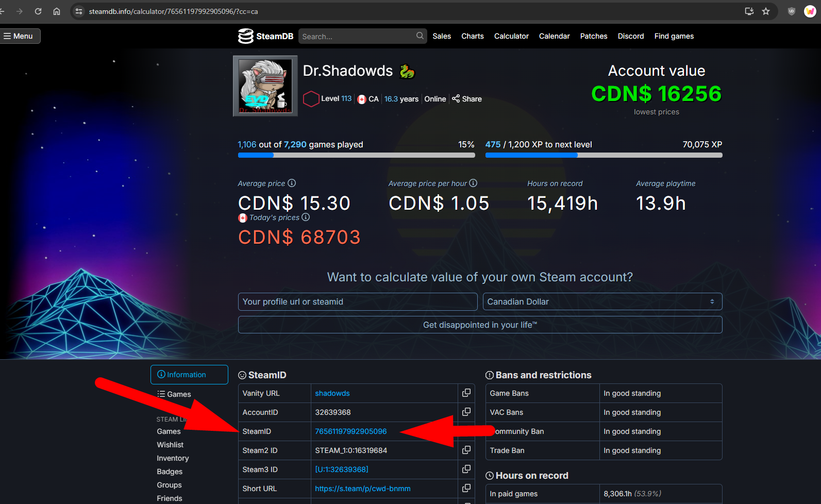Click the info icon next to Average price
This screenshot has height=504, width=821.
(292, 183)
